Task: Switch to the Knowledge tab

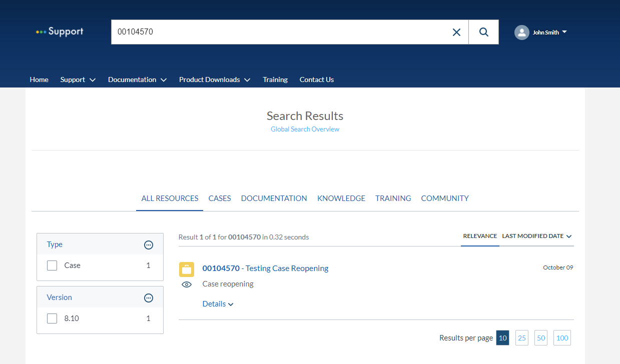Action: coord(341,198)
